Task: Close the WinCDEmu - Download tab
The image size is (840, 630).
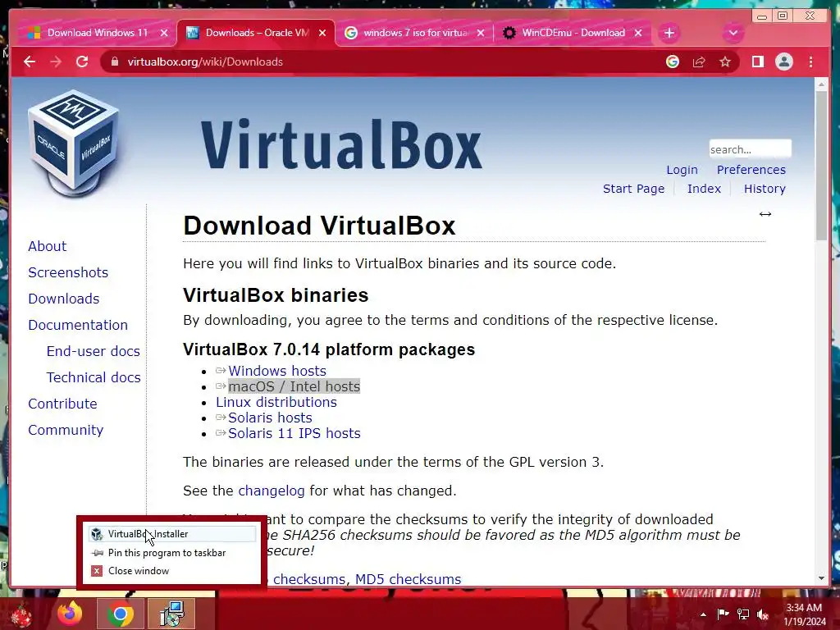Action: coord(638,33)
